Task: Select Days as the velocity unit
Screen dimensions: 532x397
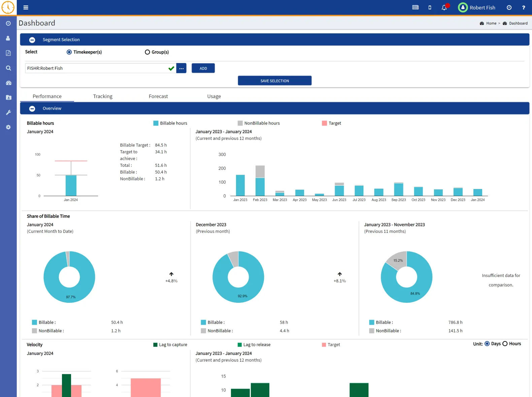Action: (487, 344)
